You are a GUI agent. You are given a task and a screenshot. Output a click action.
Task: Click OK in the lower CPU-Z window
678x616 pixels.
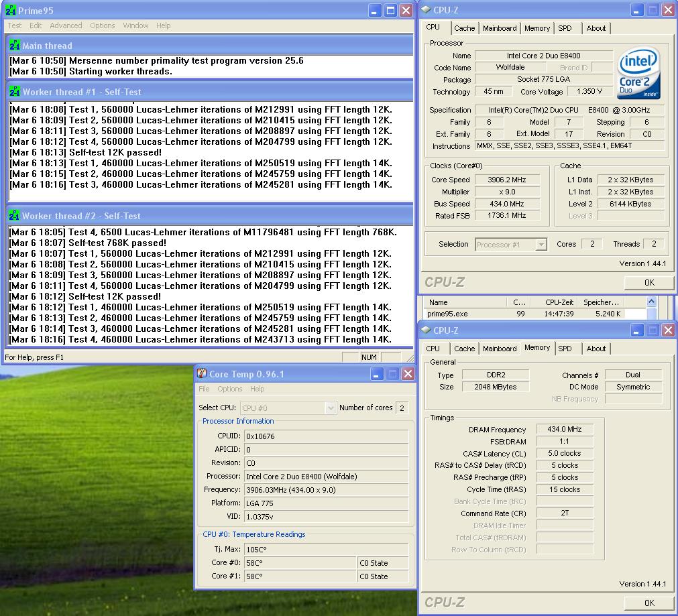[649, 603]
